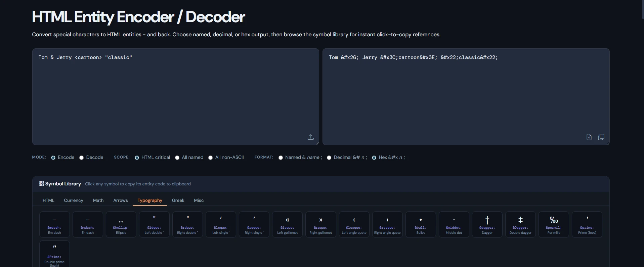Click into the encoded output area
The height and width of the screenshot is (267, 644).
pyautogui.click(x=466, y=97)
